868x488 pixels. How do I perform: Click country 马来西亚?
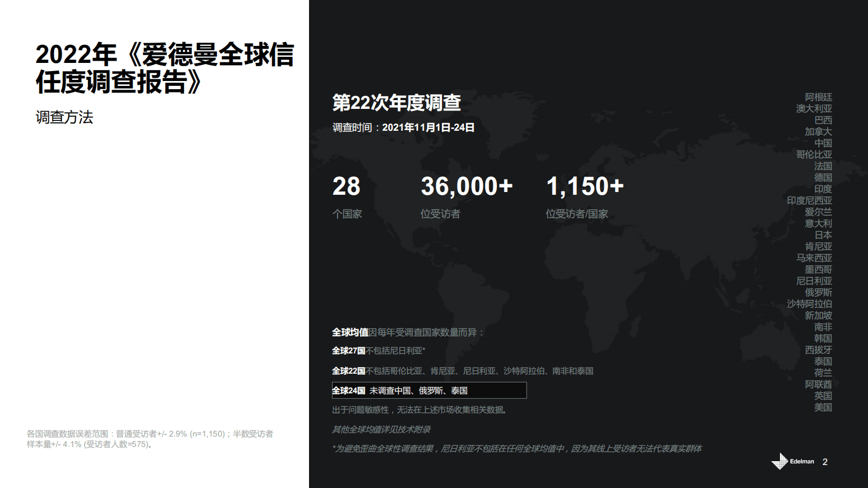click(x=814, y=258)
